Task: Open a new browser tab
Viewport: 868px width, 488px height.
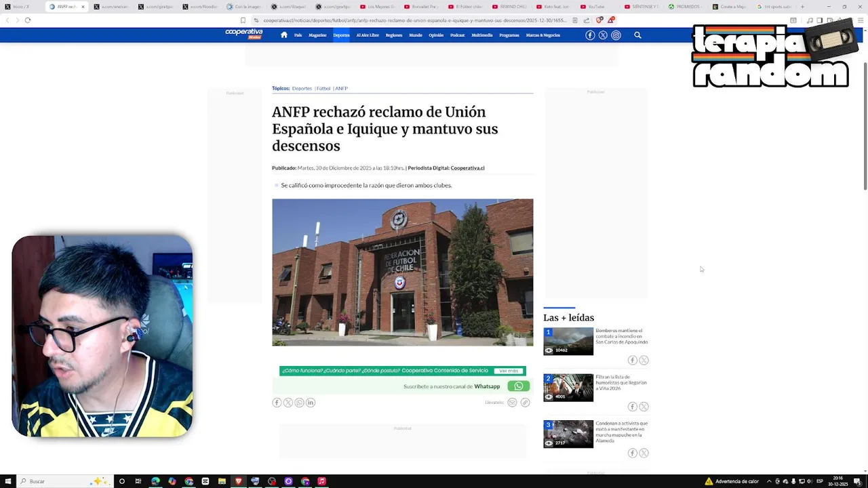Action: (802, 7)
